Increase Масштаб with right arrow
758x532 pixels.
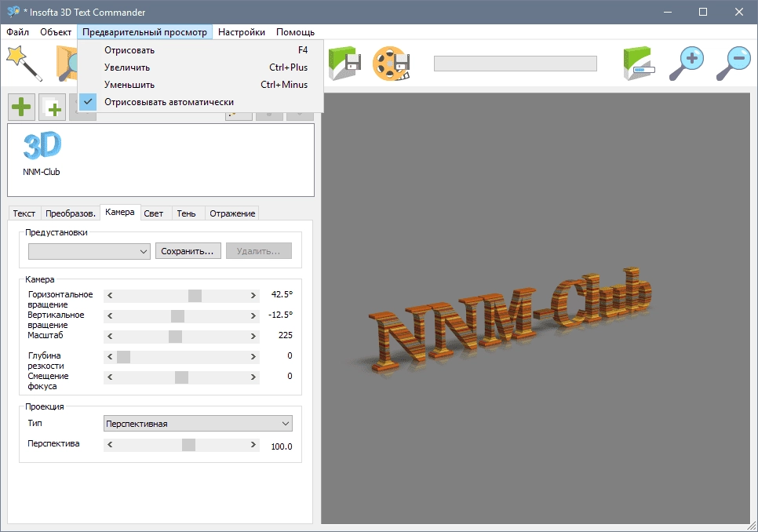(253, 337)
